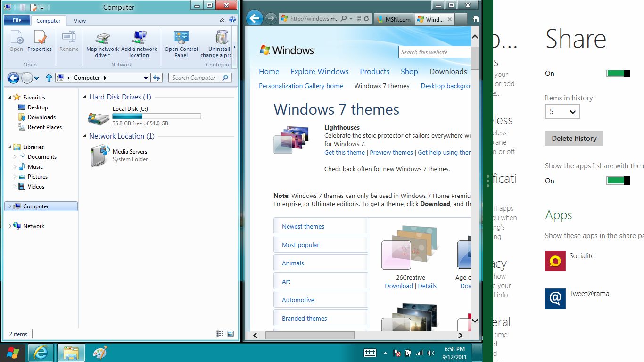Screen dimensions: 644x362
Task: Click refresh button beside Explorer address bar
Action: click(157, 78)
